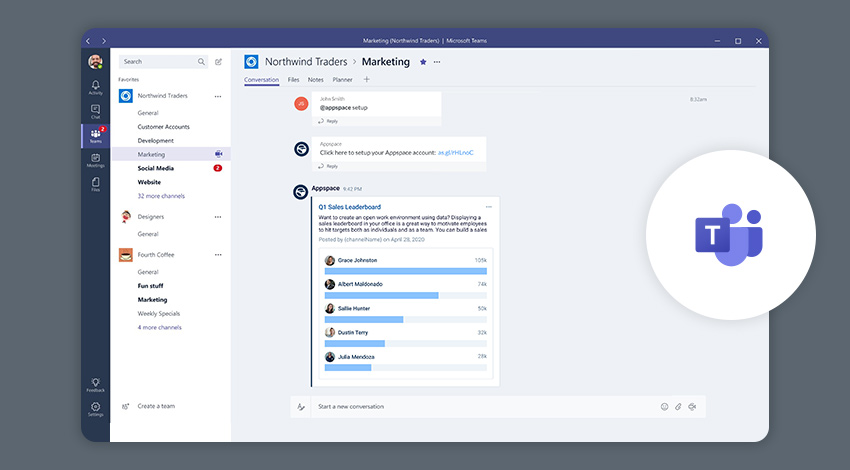Open Northwind Traders team options ellipsis
Viewport: 850px width, 470px height.
218,96
